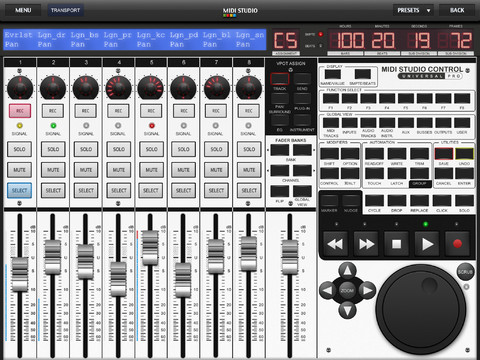The width and height of the screenshot is (480, 360).
Task: Switch to the TRANSPORT view
Action: coord(65,10)
